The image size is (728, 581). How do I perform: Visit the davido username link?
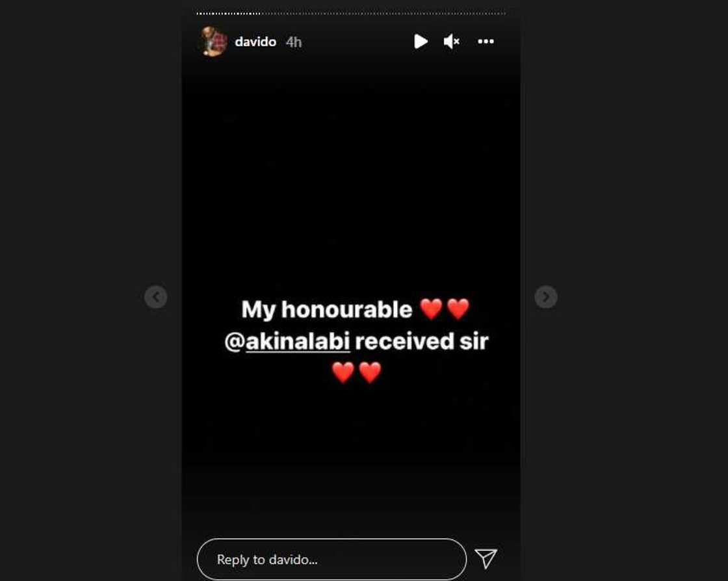point(255,42)
